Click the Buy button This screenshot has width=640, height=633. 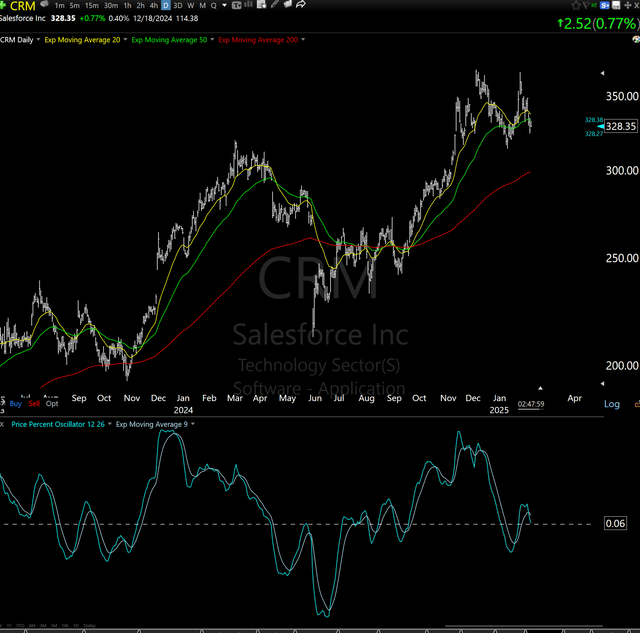(x=16, y=404)
